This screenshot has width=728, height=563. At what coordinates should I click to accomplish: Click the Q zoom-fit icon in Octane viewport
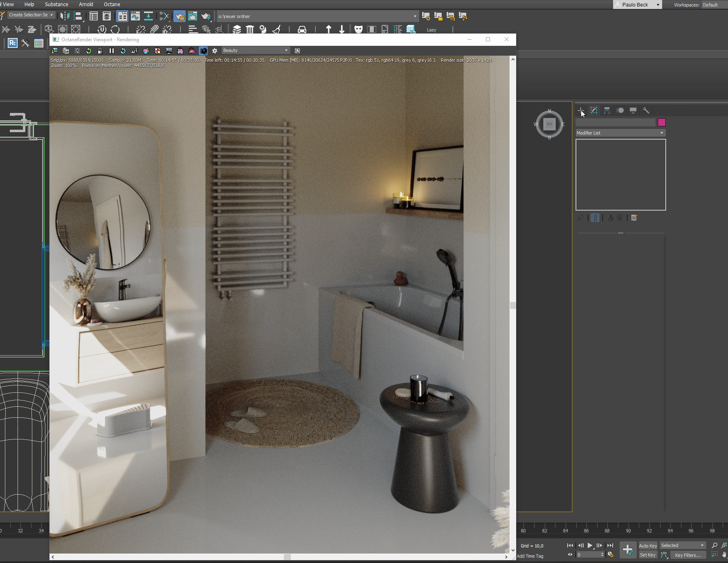(x=77, y=51)
